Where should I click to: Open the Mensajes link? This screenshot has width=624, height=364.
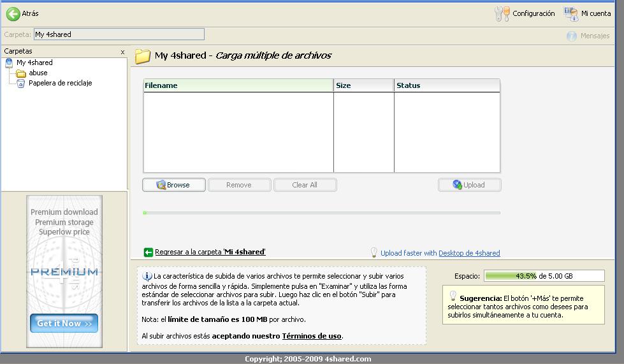click(x=595, y=36)
